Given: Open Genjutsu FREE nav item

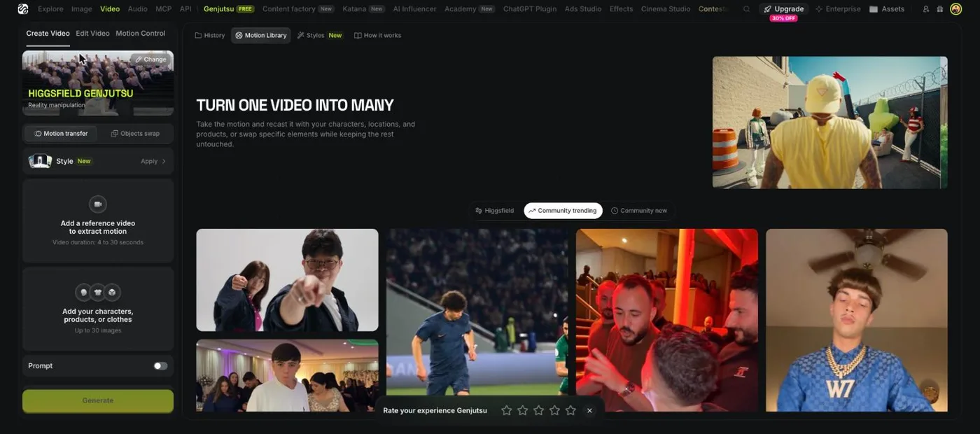Looking at the screenshot, I should [229, 9].
